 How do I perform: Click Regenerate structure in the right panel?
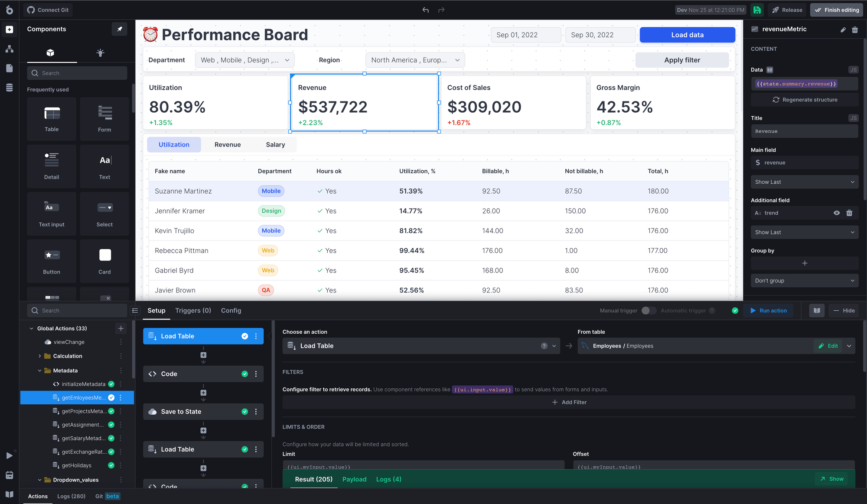(x=805, y=99)
